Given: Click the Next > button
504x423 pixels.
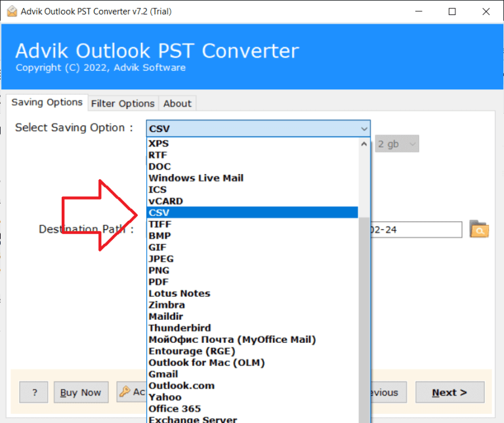Looking at the screenshot, I should (450, 392).
